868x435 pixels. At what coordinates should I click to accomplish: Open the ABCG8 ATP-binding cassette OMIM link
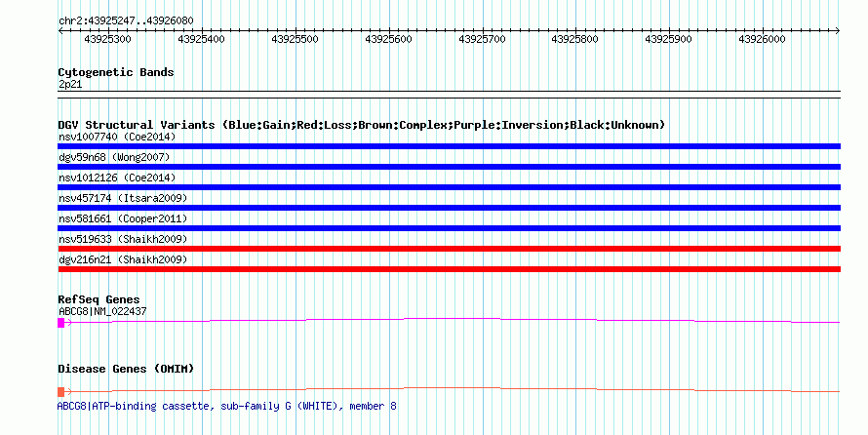pyautogui.click(x=227, y=406)
